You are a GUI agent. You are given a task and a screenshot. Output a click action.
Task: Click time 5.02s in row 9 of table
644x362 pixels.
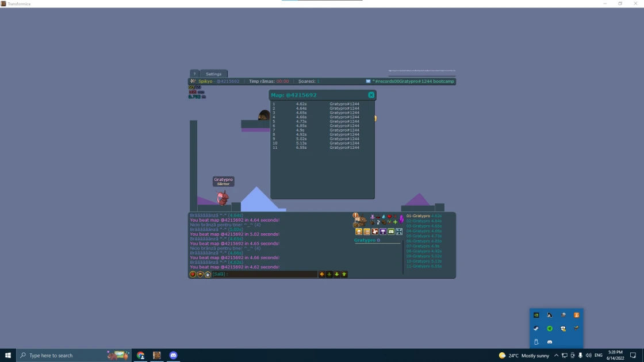point(301,138)
